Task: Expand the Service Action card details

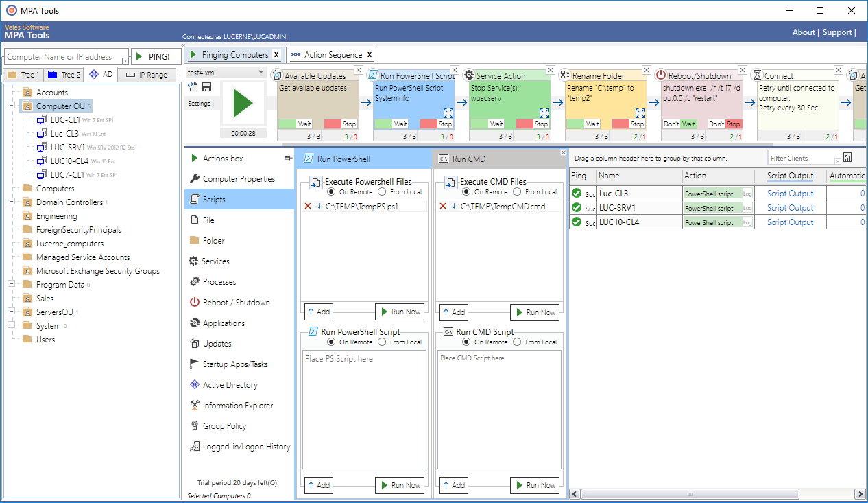Action: tap(544, 113)
